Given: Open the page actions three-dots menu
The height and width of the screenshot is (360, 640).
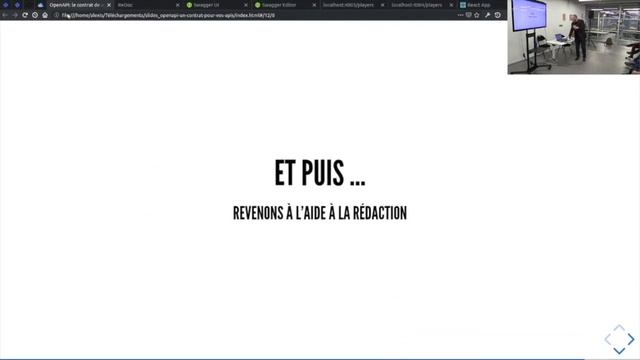Looking at the screenshot, I should (460, 15).
